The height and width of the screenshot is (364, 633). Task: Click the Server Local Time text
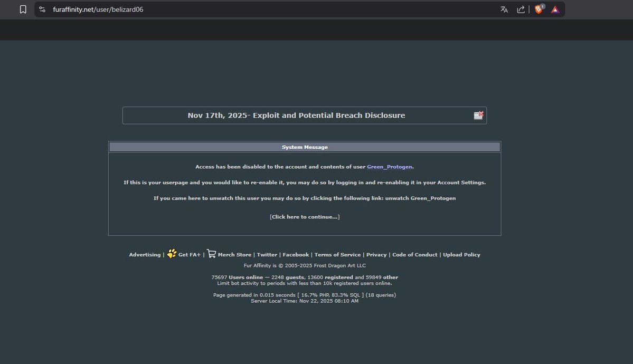click(x=305, y=301)
